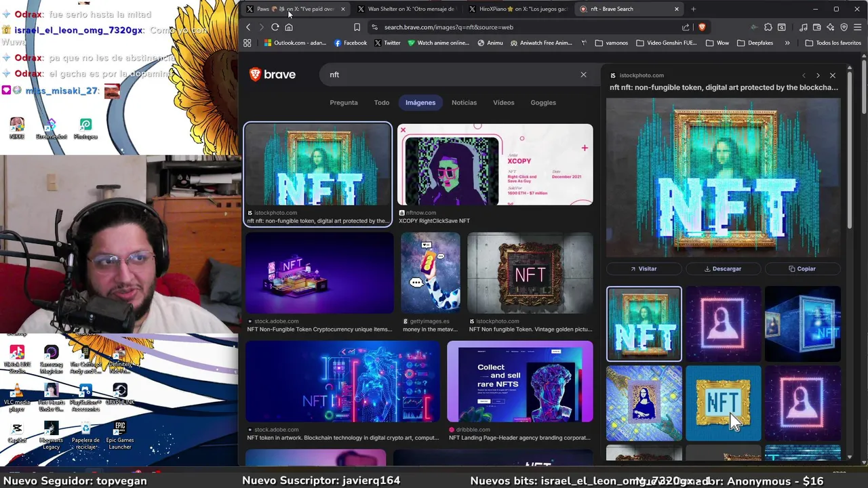This screenshot has width=868, height=488.
Task: Open Leo AI sparkle toolbar icon
Action: point(831,27)
